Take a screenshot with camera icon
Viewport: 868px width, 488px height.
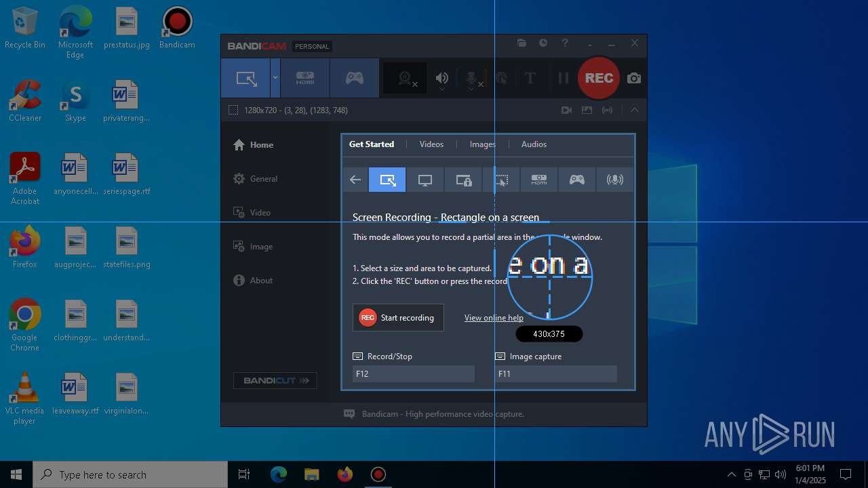(x=634, y=78)
